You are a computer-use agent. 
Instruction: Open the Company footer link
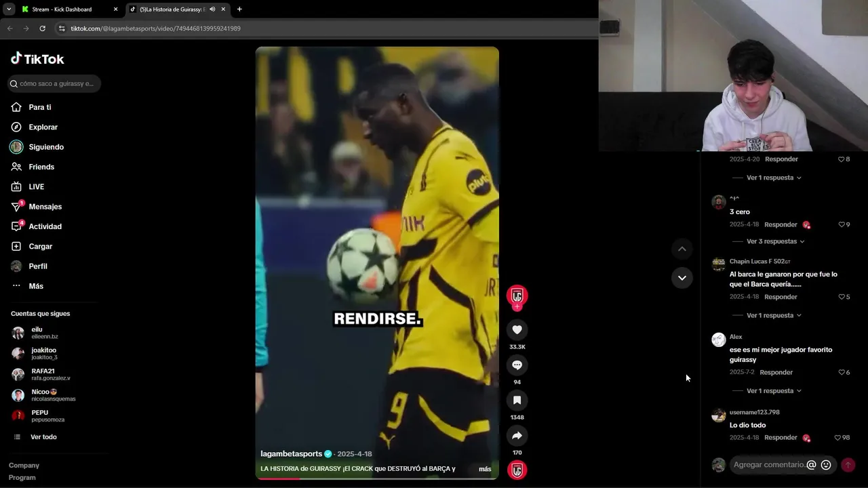click(24, 466)
